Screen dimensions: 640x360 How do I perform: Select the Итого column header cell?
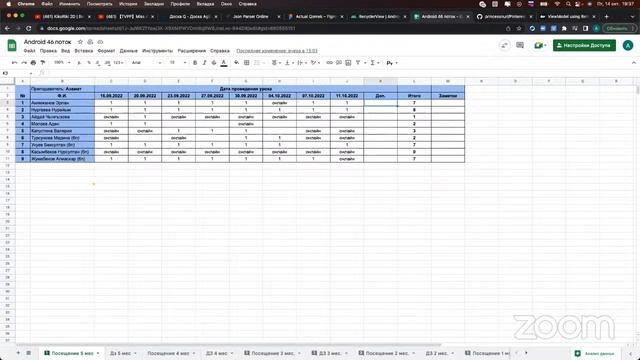414,96
